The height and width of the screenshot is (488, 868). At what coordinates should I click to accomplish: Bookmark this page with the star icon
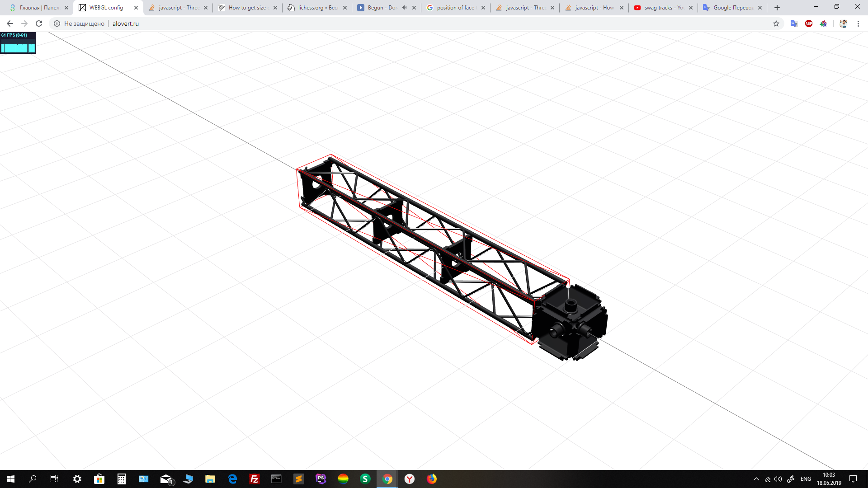click(776, 23)
